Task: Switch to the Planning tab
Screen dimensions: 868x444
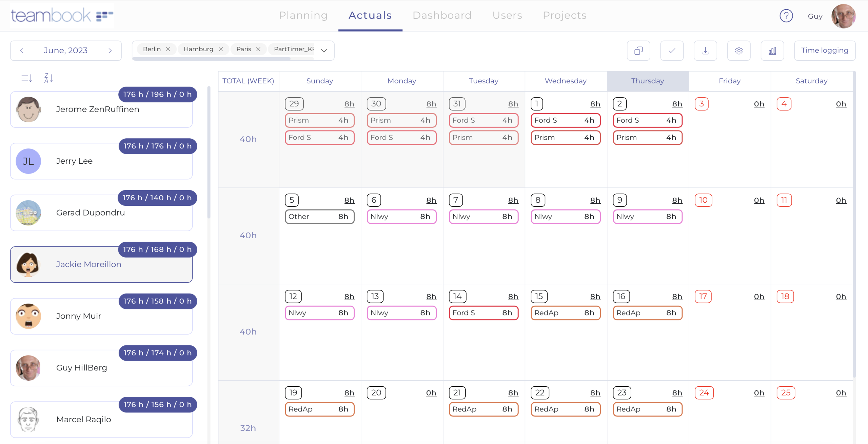Action: click(x=303, y=16)
